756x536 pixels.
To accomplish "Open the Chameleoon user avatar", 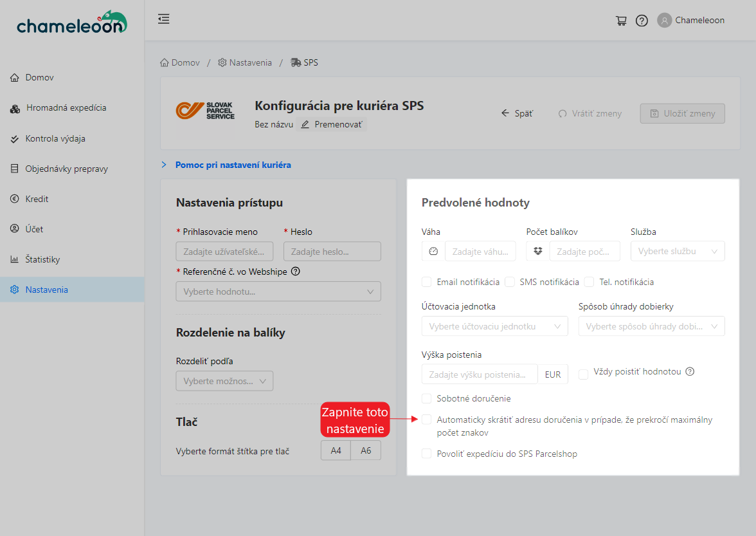I will pos(664,21).
